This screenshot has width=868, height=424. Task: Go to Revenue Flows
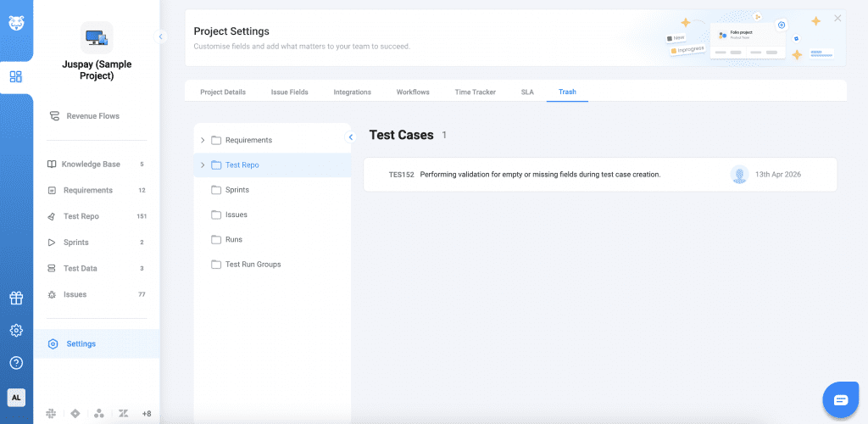tap(92, 116)
